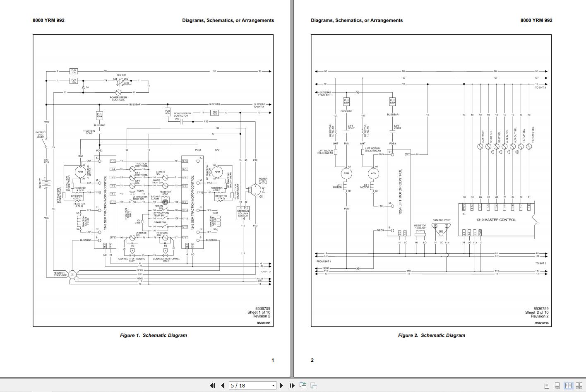Click the right page schematic diagram
This screenshot has height=392, width=586.
pyautogui.click(x=431, y=181)
